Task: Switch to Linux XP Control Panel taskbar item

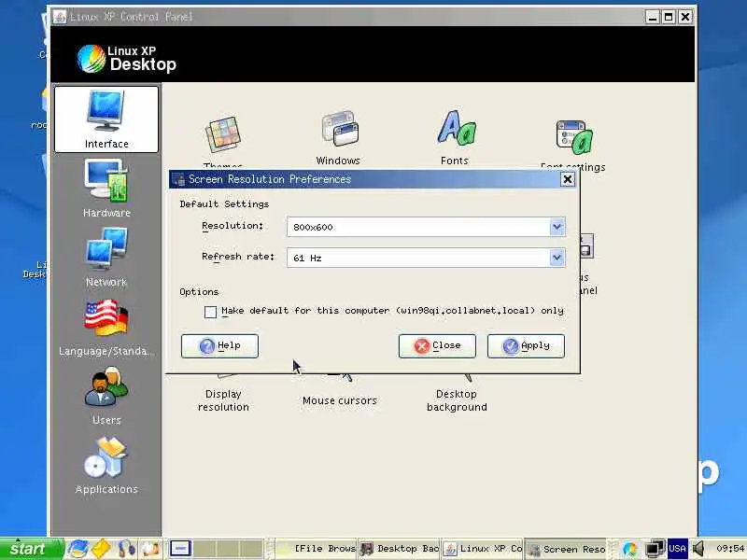Action: (x=483, y=549)
